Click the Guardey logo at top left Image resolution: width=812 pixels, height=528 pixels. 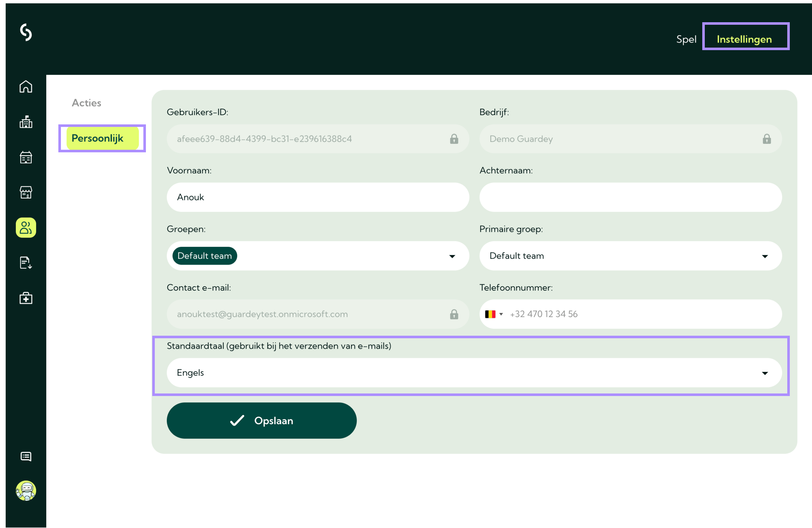tap(26, 32)
